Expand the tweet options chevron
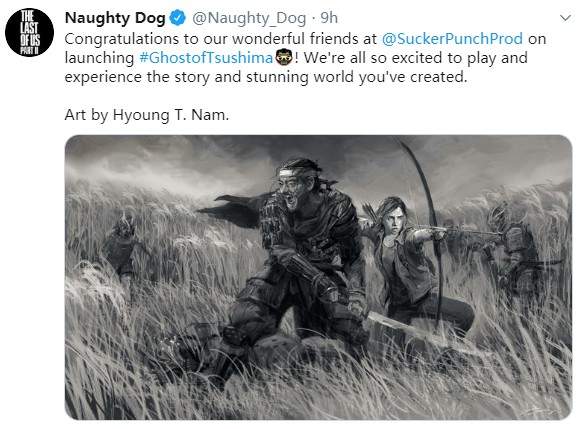This screenshot has width=578, height=429. [565, 18]
